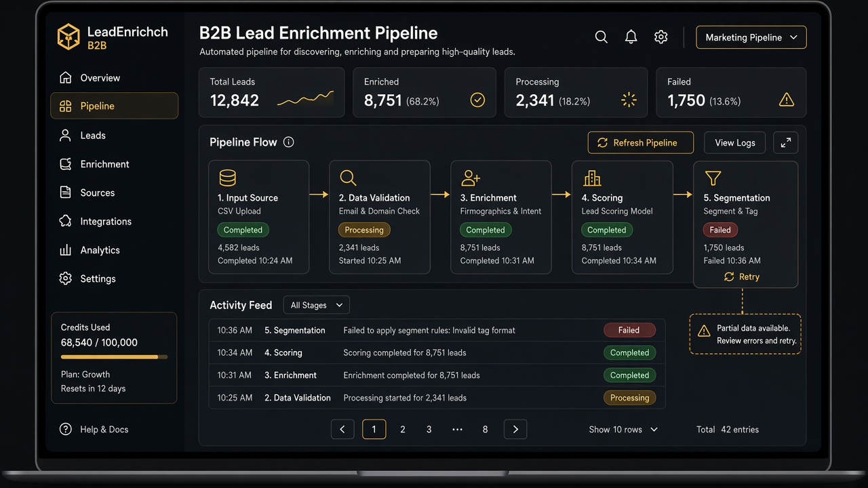This screenshot has width=868, height=488.
Task: Click the Refresh Pipeline button
Action: [640, 142]
